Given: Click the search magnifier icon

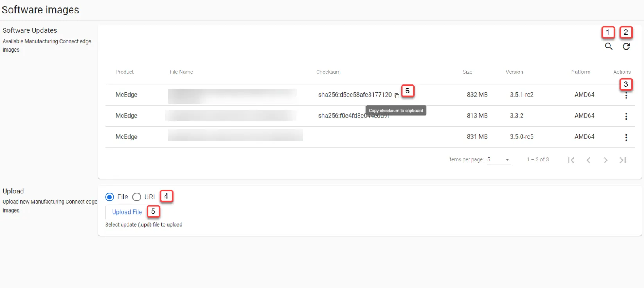Looking at the screenshot, I should point(608,47).
